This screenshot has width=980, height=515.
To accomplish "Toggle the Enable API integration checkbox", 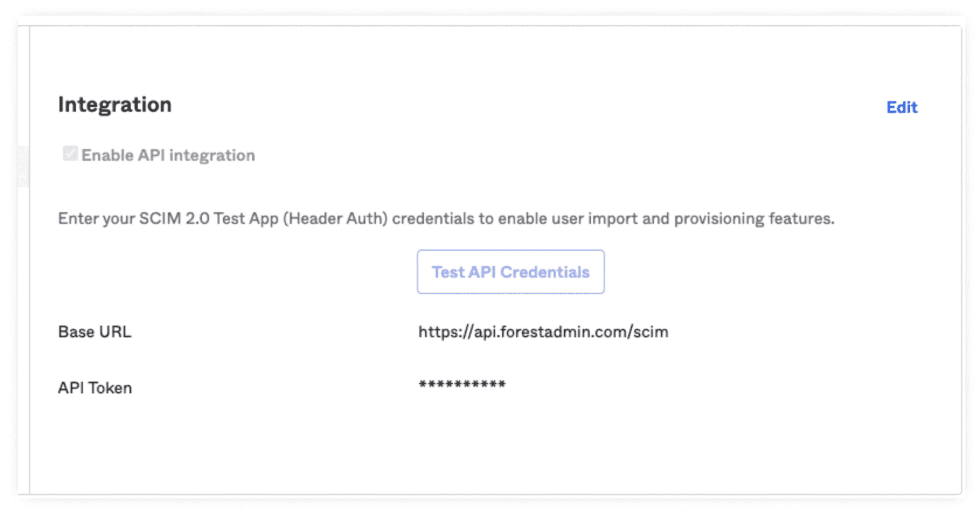I will coord(70,153).
